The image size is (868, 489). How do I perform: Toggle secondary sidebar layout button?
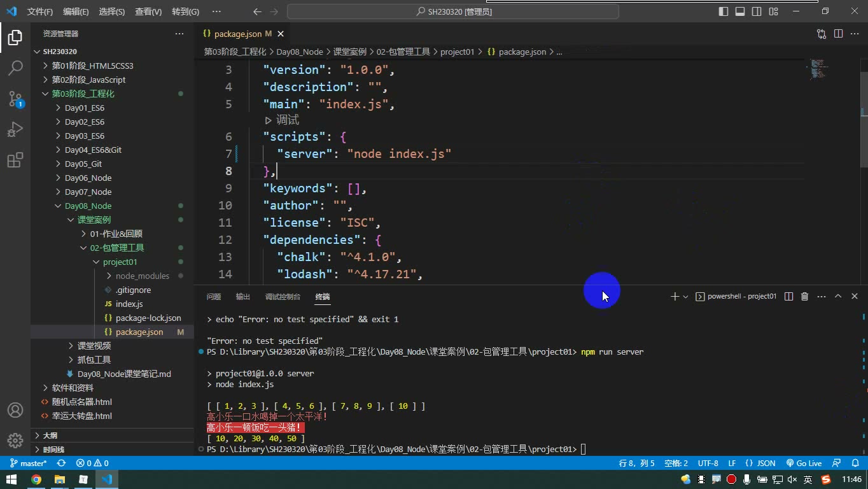tap(757, 11)
